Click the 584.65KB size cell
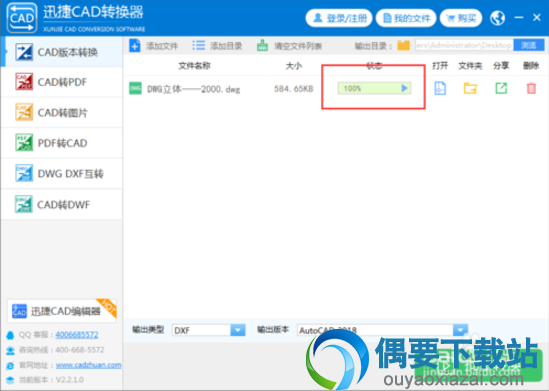 293,89
